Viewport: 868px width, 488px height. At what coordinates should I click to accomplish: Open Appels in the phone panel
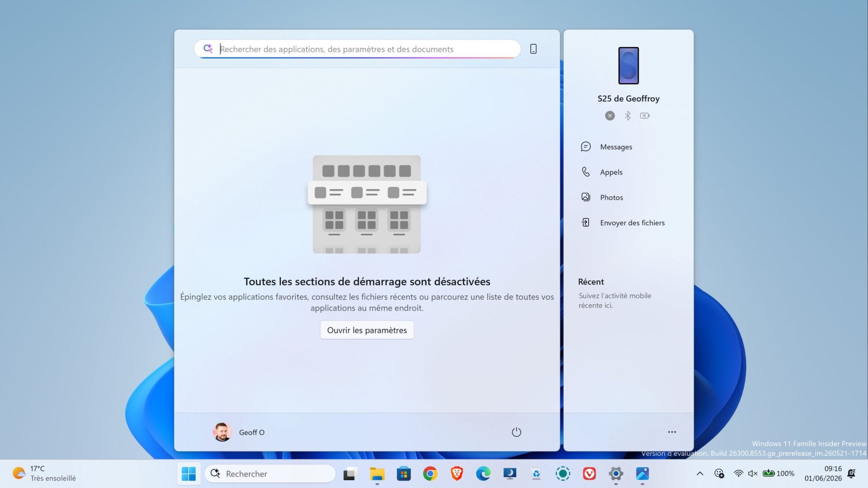(x=628, y=172)
